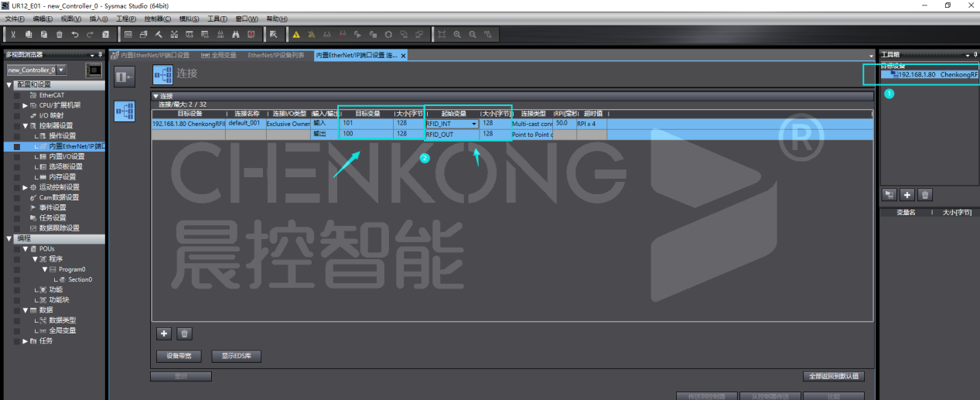Toggle the square box beside 全局变量 in tree

coord(17,330)
